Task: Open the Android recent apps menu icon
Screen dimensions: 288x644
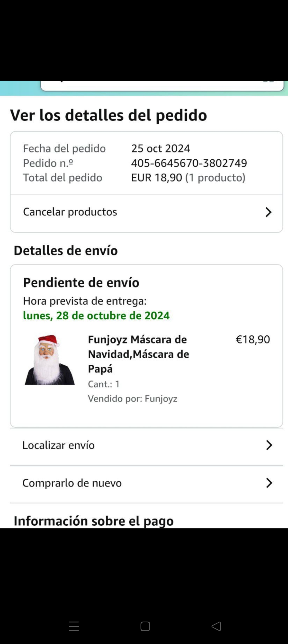Action: coord(74,626)
